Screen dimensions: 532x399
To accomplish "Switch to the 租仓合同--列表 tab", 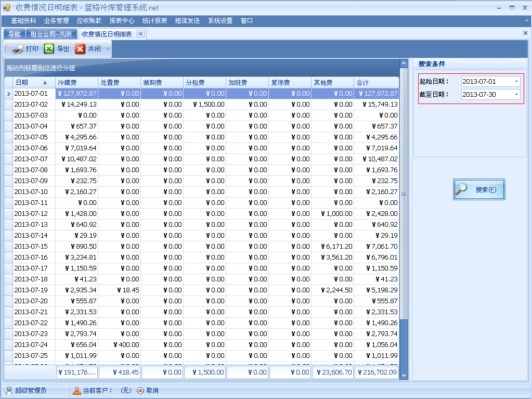I will coord(51,34).
